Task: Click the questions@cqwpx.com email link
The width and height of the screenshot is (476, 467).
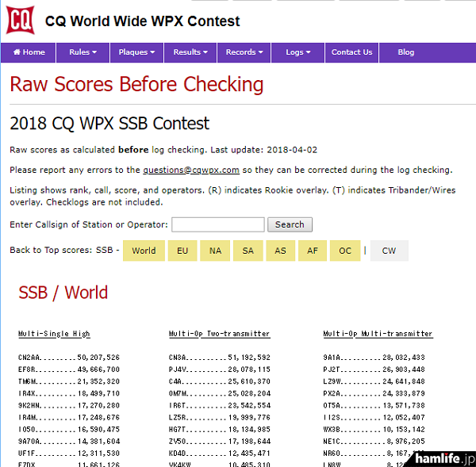Action: (191, 170)
